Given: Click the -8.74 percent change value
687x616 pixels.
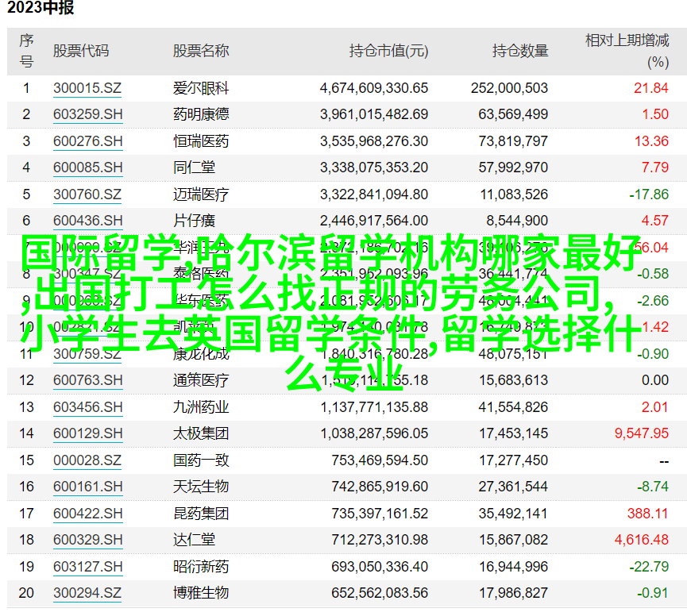Looking at the screenshot, I should click(653, 487).
